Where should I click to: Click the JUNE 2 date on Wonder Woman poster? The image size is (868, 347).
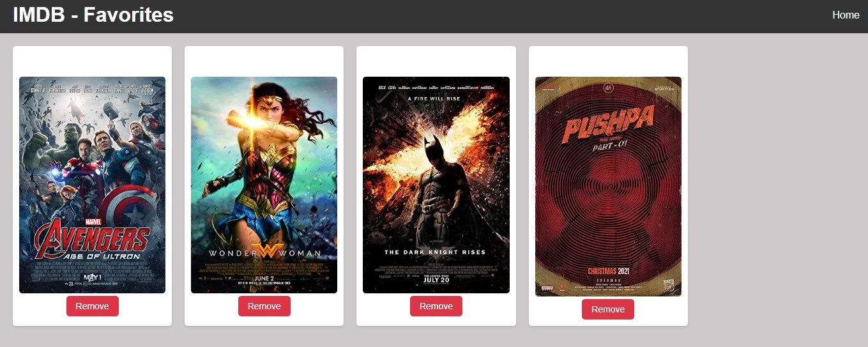pyautogui.click(x=264, y=278)
